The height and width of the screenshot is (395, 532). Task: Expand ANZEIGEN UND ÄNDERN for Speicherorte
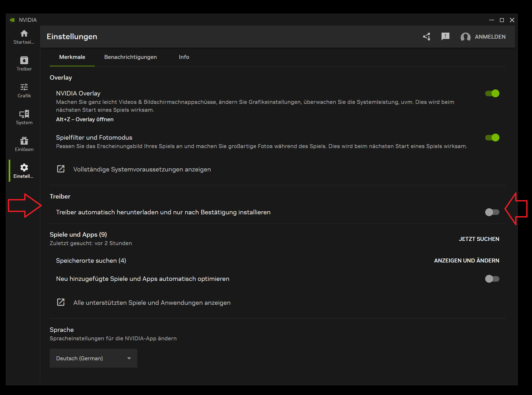coord(467,260)
